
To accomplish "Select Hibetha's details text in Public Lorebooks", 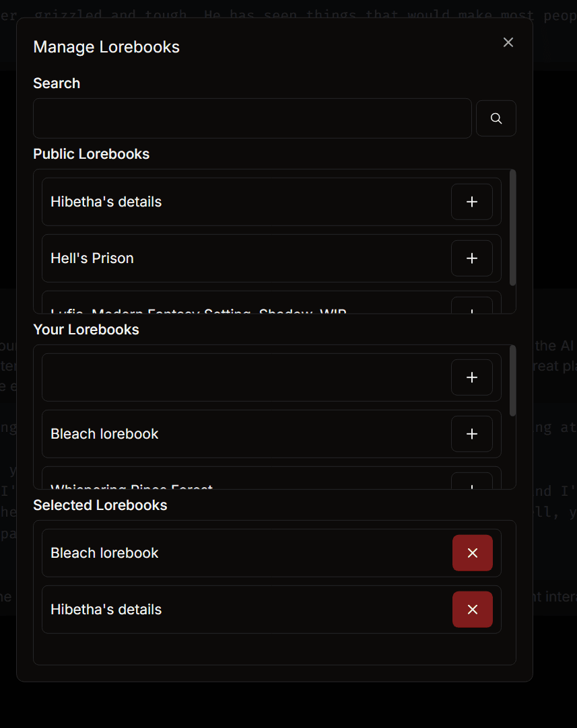I will (x=106, y=201).
